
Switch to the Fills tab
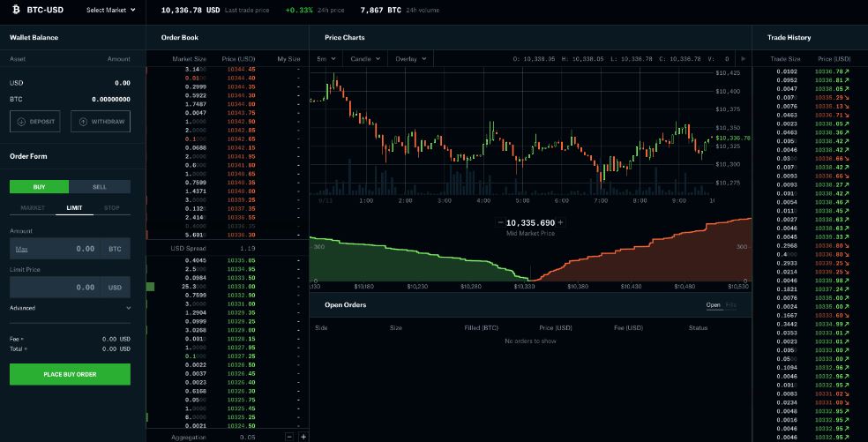730,304
